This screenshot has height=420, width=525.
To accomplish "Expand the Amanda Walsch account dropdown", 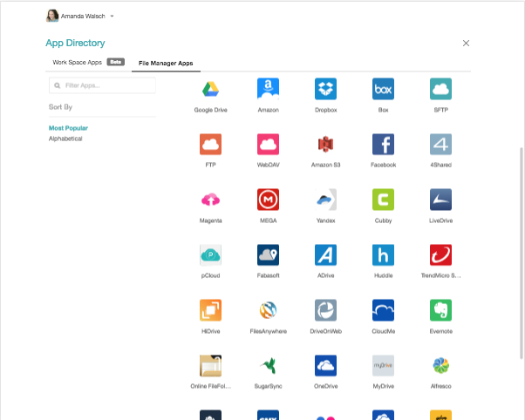I will click(x=112, y=16).
